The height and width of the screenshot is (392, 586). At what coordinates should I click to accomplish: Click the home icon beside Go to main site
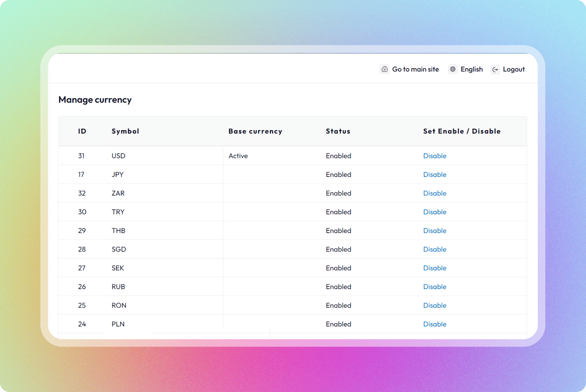384,69
